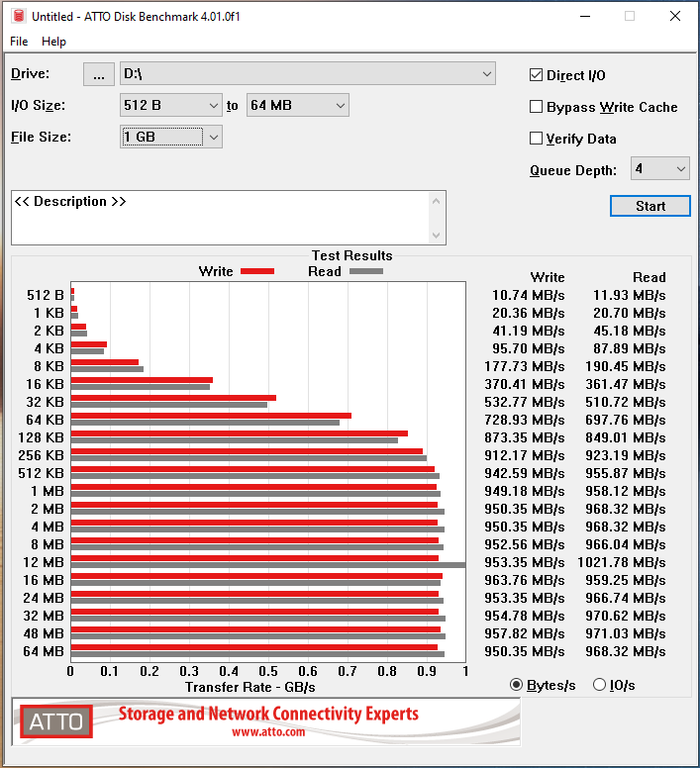Click the 12 MB chart row label
The height and width of the screenshot is (768, 700).
pos(44,562)
